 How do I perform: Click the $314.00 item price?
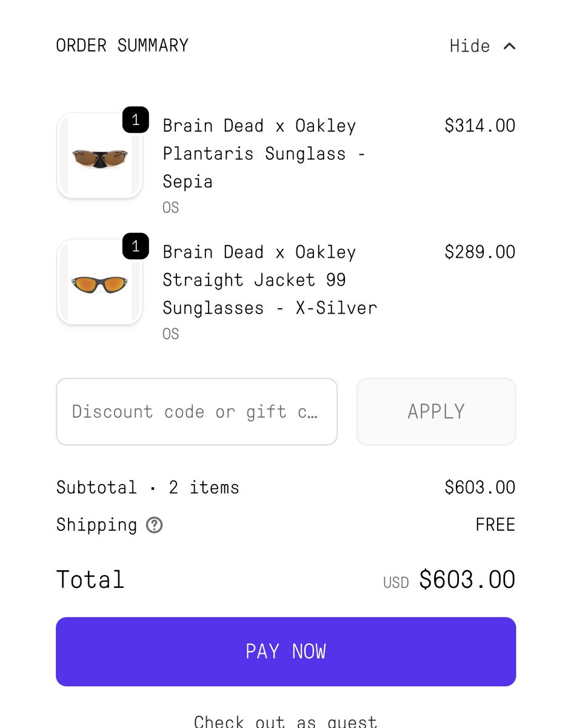pos(479,126)
